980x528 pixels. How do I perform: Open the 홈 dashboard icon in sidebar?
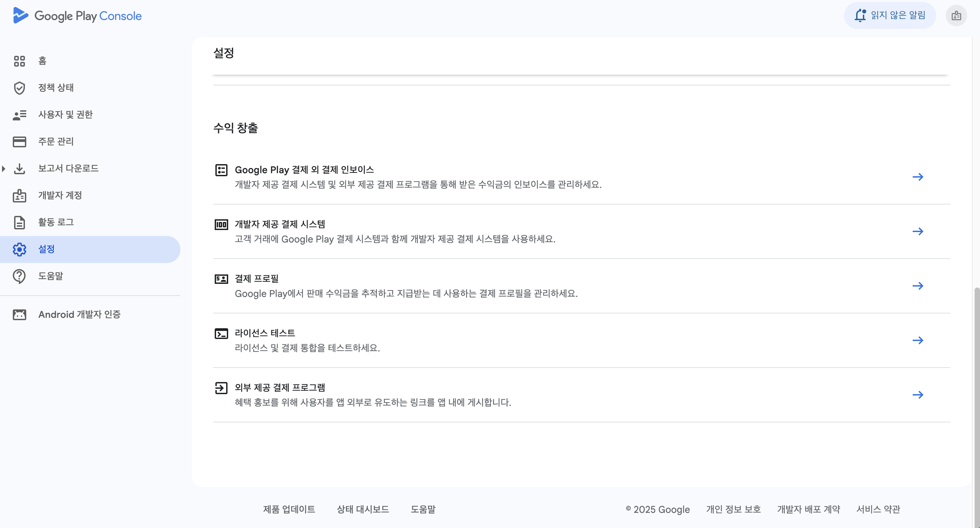coord(20,61)
